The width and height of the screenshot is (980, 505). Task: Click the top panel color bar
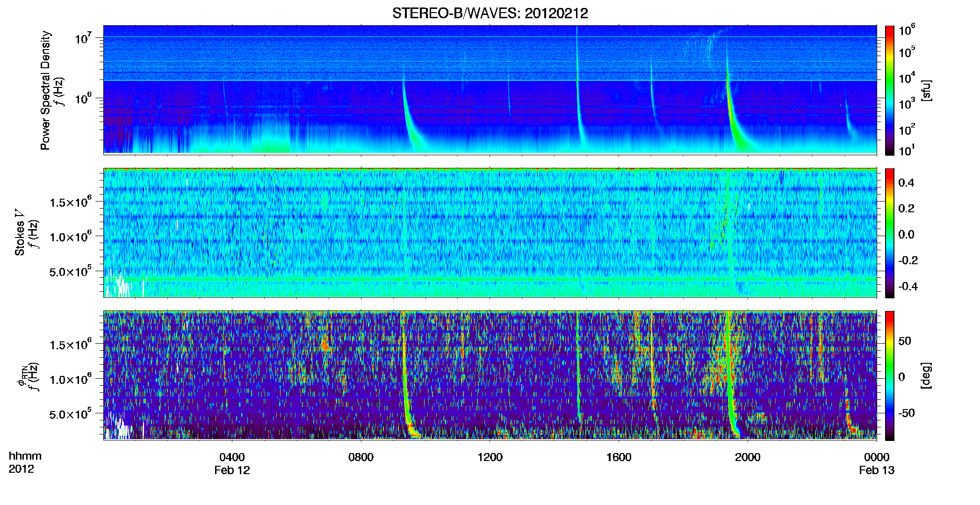[x=890, y=90]
